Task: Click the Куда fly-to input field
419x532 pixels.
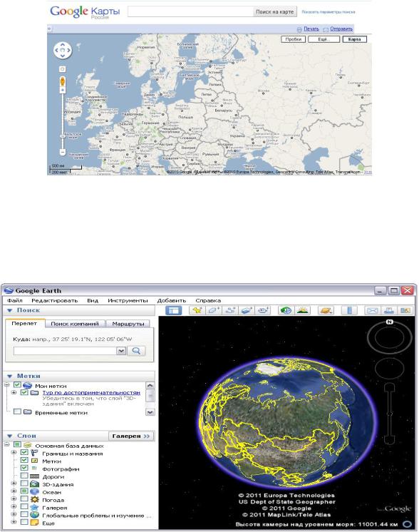Action: 65,351
